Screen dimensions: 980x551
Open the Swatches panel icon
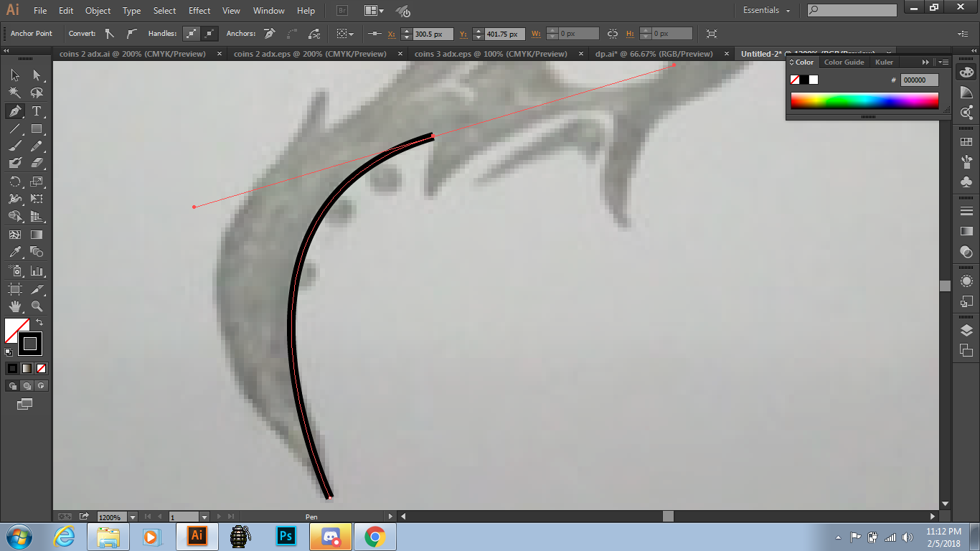click(x=966, y=142)
